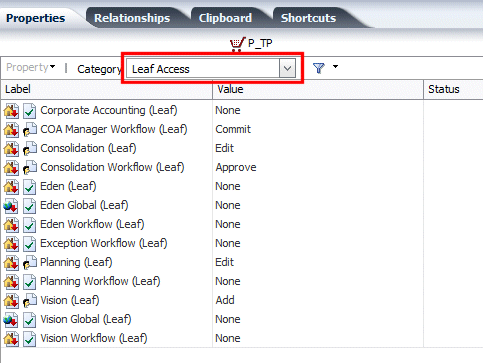Image resolution: width=483 pixels, height=363 pixels.
Task: Click checkmark document icon for Exception Workflow (Leaf)
Action: [30, 244]
